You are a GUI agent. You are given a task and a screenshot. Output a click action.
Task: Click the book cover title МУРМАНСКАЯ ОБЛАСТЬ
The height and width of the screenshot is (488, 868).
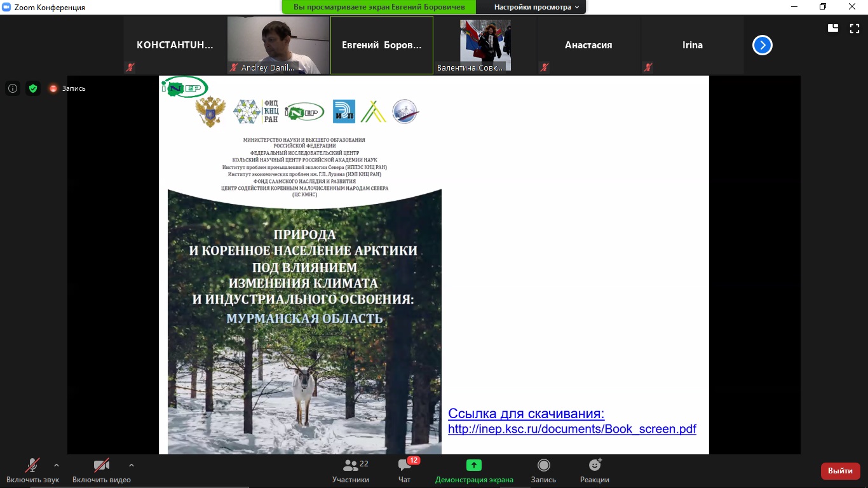(x=305, y=318)
